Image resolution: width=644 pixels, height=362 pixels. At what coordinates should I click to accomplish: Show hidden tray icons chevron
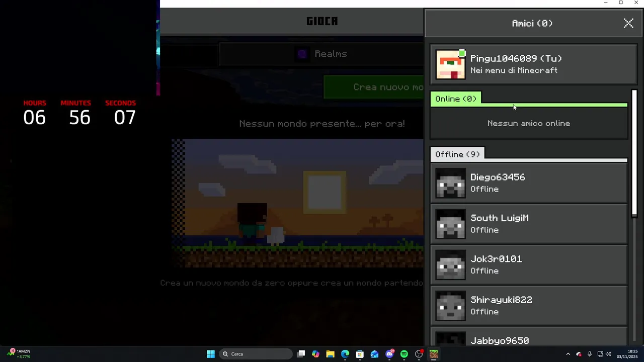(x=568, y=354)
